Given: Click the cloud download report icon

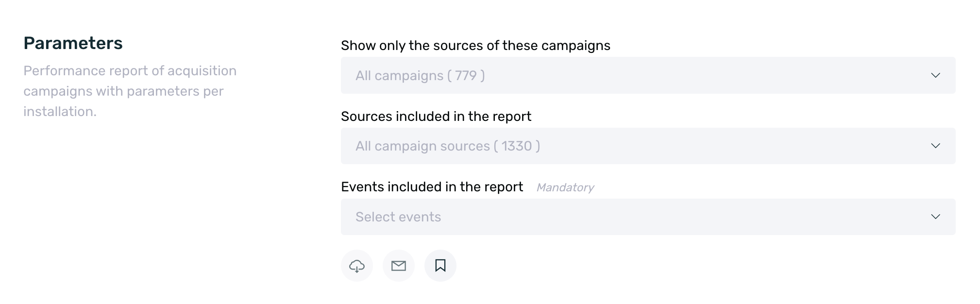Looking at the screenshot, I should [357, 266].
